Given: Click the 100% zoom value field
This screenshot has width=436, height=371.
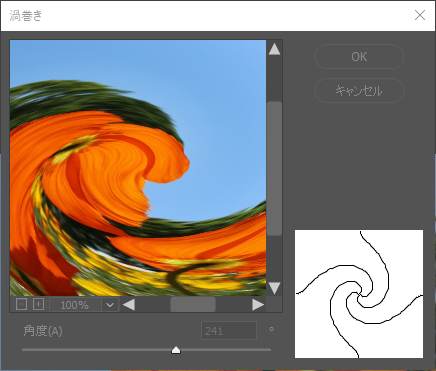Looking at the screenshot, I should coord(75,305).
